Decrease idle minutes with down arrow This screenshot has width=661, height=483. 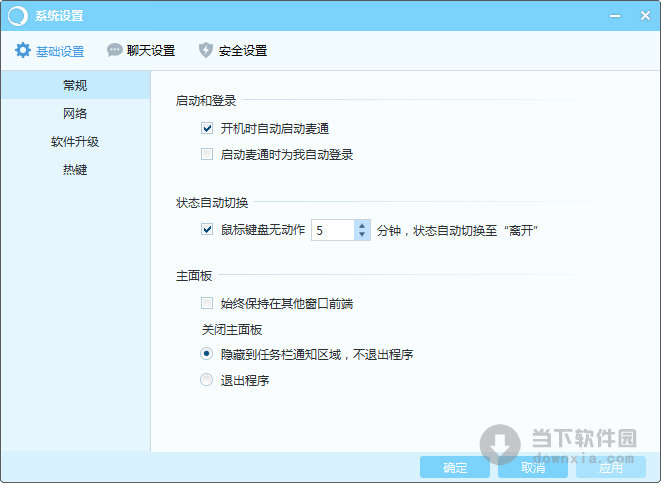[x=362, y=235]
